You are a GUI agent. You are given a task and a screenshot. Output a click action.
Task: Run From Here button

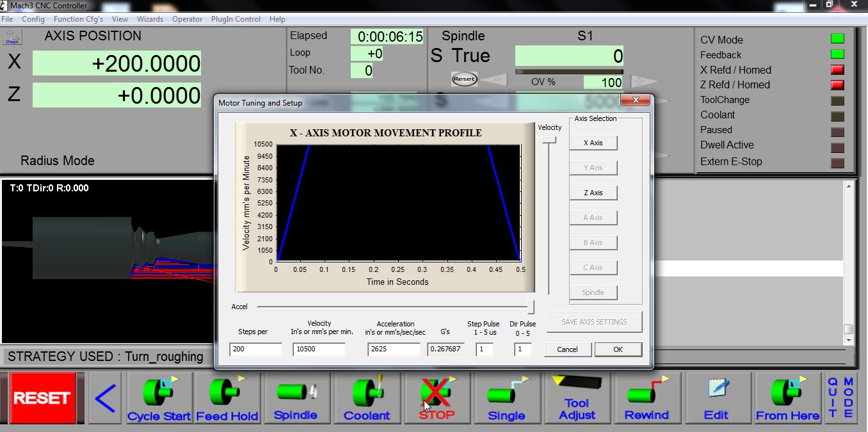click(787, 398)
